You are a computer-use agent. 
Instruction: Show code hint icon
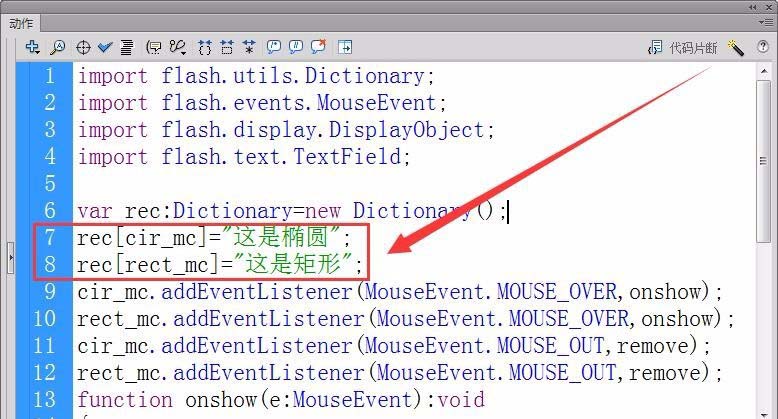coord(154,47)
